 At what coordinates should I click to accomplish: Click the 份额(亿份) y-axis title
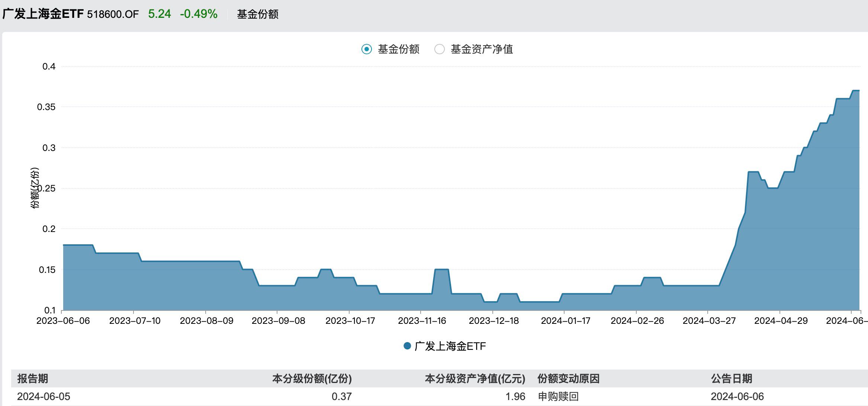(35, 188)
